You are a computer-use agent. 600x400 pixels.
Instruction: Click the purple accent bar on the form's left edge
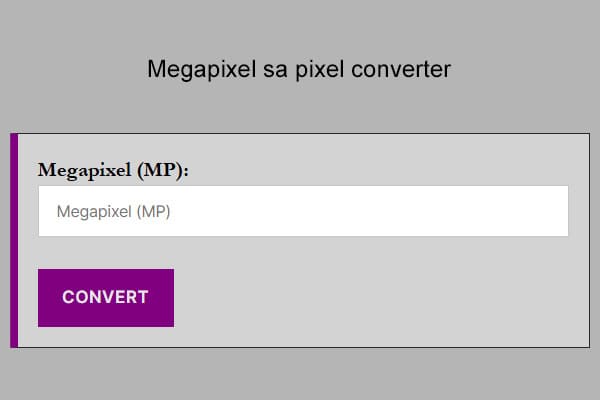click(14, 240)
